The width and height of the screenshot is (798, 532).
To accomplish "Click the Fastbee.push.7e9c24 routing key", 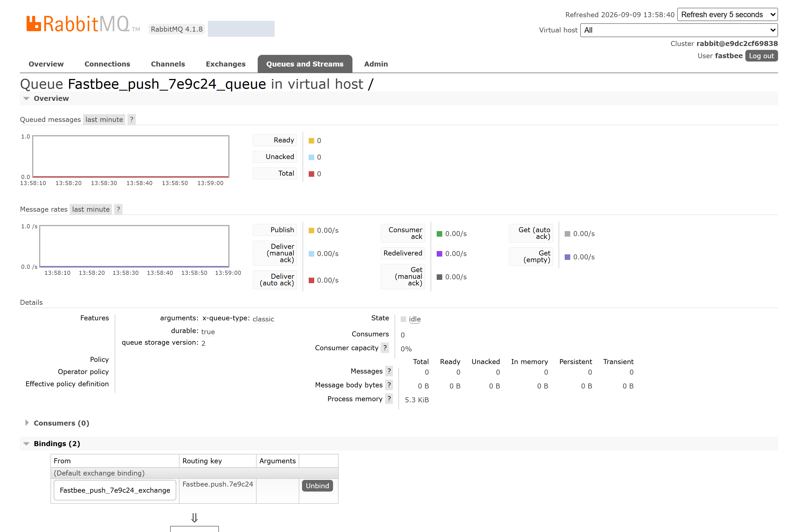I will 218,484.
